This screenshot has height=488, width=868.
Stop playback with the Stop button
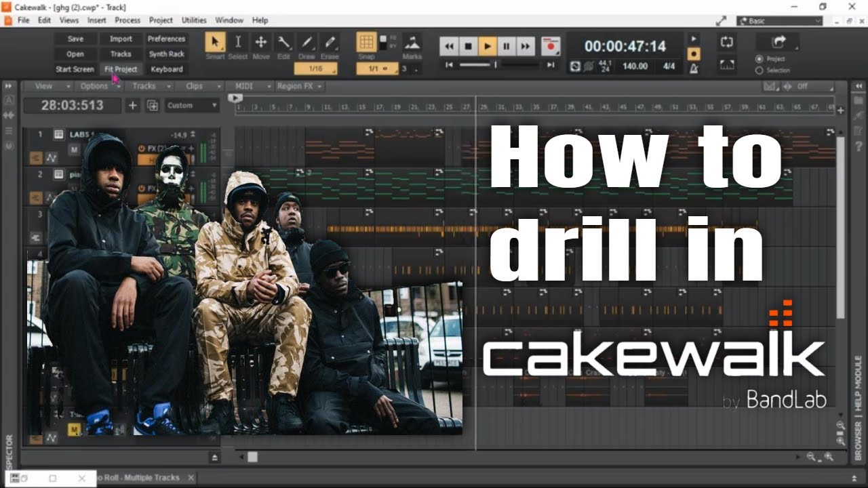coord(468,46)
